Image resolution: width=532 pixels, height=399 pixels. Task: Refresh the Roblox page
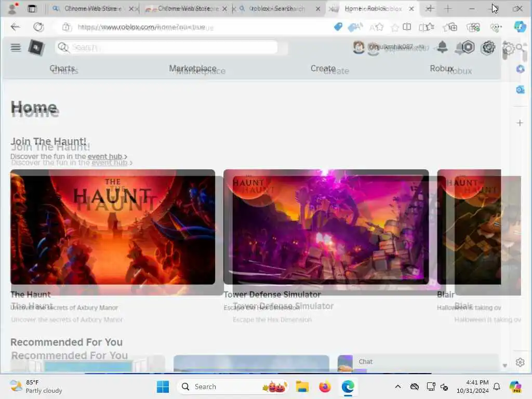point(38,27)
